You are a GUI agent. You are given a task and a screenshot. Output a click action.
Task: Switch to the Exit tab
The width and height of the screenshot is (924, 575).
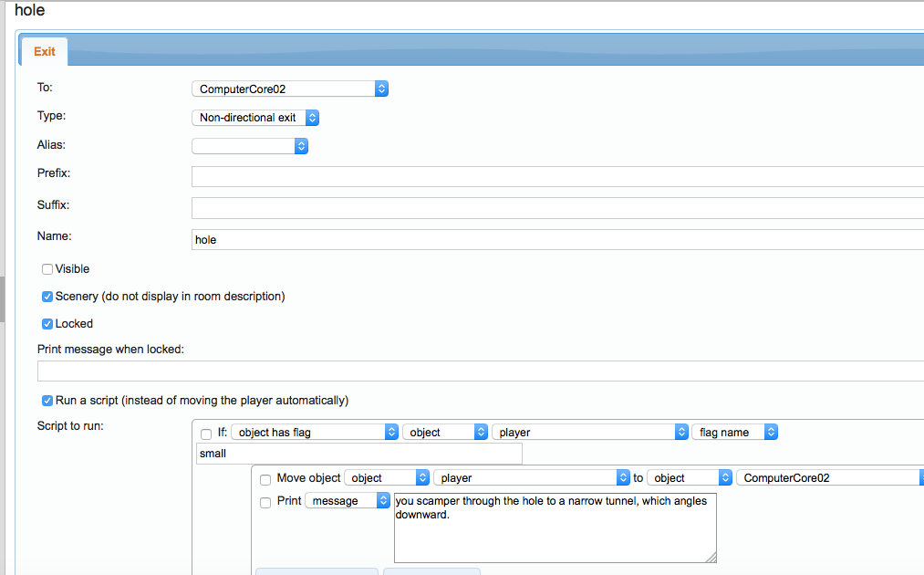[45, 52]
